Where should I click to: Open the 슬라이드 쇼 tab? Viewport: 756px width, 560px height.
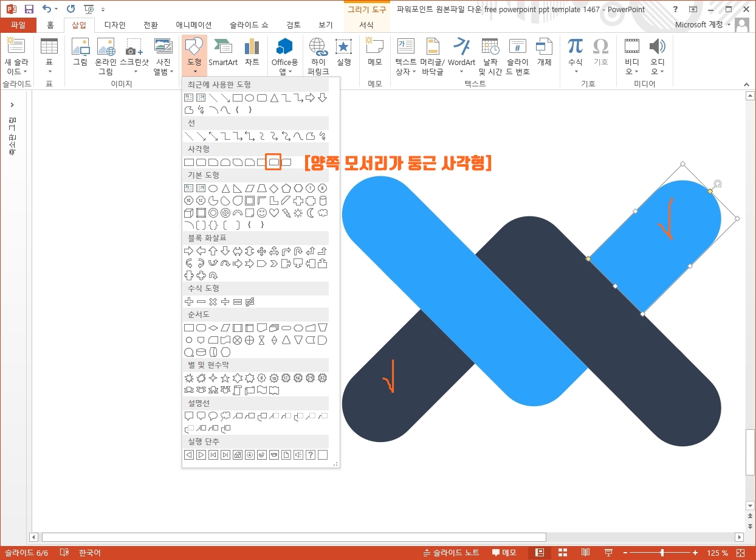pos(249,25)
